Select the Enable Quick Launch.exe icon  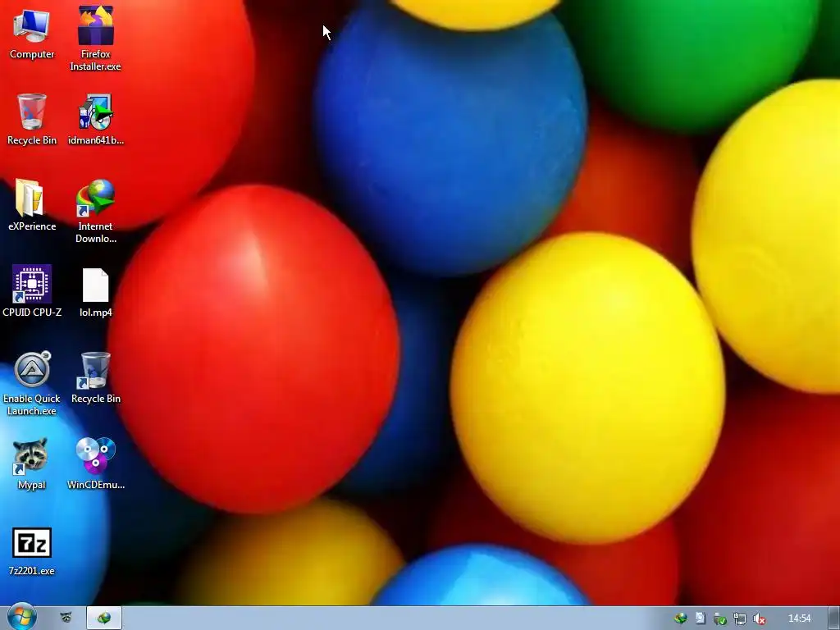coord(32,384)
